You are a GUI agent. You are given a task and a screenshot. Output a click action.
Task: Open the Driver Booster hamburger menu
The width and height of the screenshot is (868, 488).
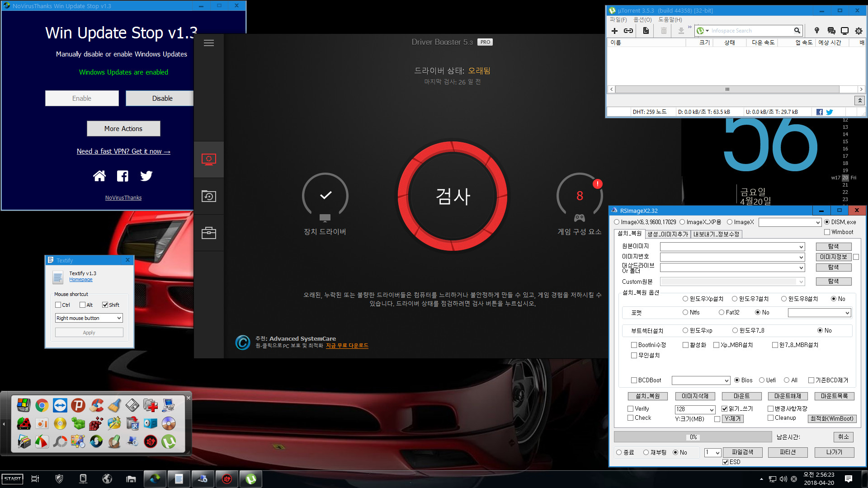coord(209,43)
